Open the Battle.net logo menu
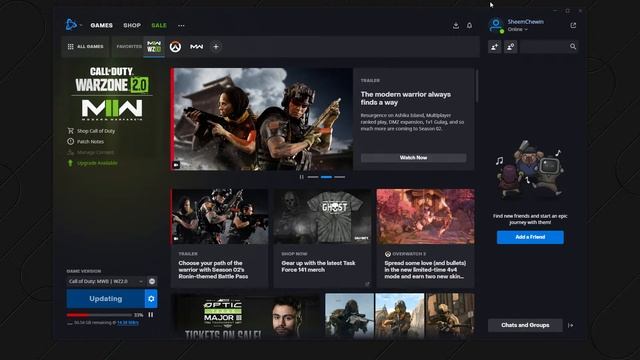The width and height of the screenshot is (640, 360). click(71, 25)
